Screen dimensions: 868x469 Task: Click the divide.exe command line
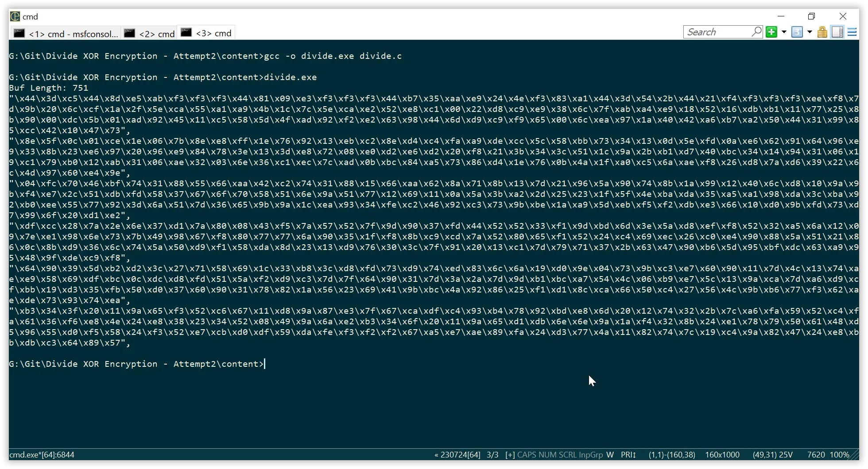[x=163, y=77]
